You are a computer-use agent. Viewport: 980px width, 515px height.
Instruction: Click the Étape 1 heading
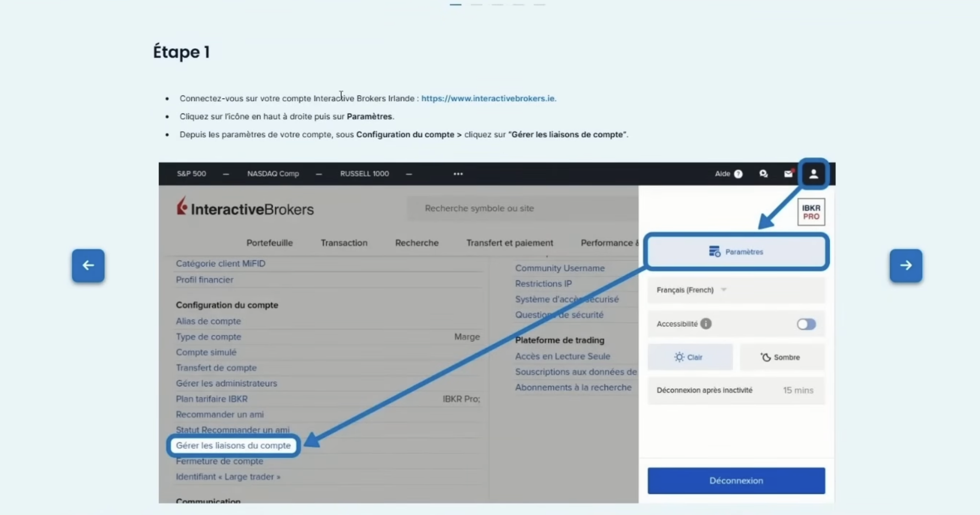coord(182,52)
